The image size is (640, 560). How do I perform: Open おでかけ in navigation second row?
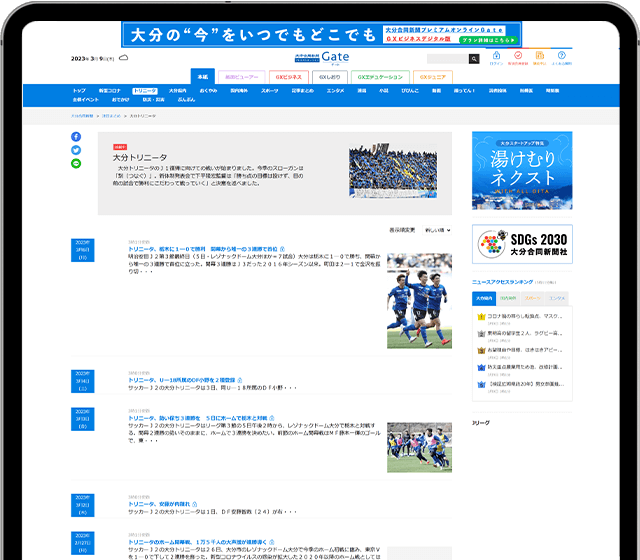[x=120, y=100]
